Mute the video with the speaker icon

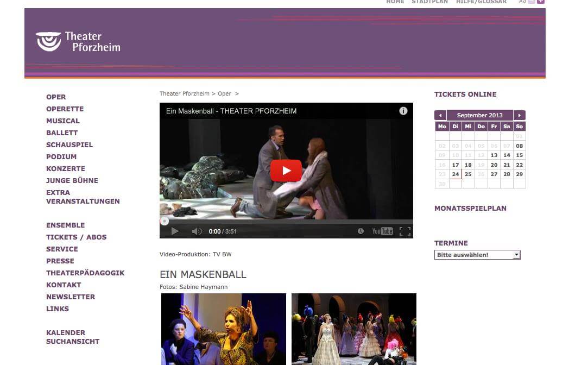(x=197, y=231)
